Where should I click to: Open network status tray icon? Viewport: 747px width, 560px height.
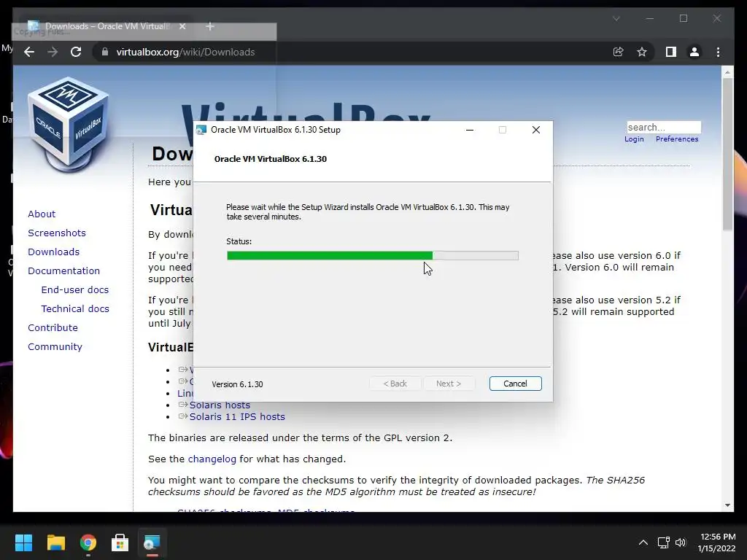click(663, 542)
